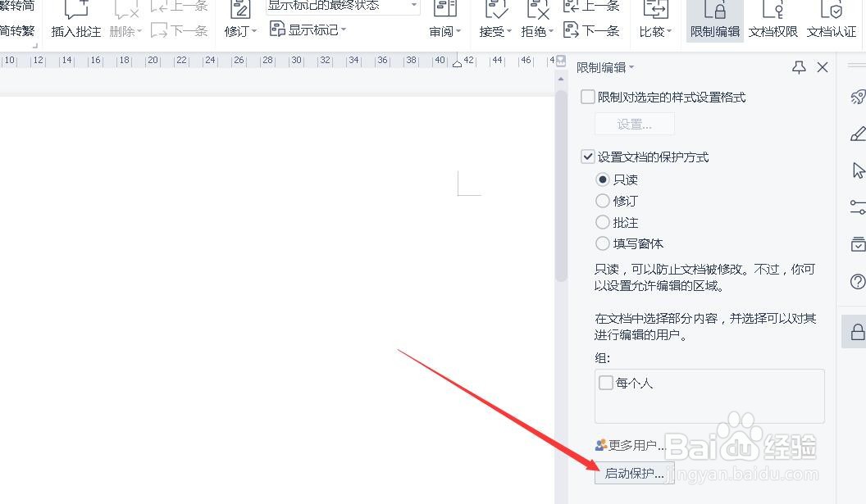Open the pen style icon in sidebar
This screenshot has width=866, height=504.
[x=858, y=134]
